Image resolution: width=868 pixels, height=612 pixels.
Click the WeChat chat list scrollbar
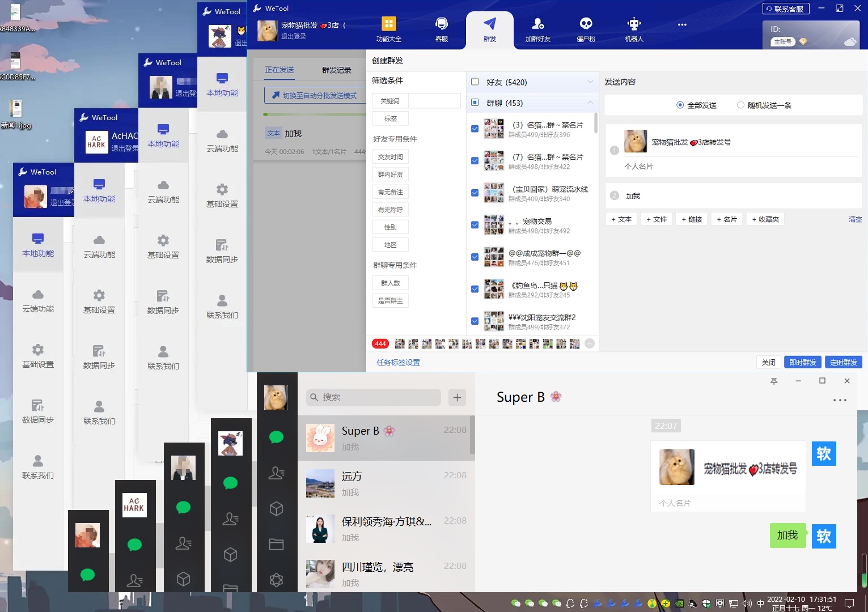(472, 435)
